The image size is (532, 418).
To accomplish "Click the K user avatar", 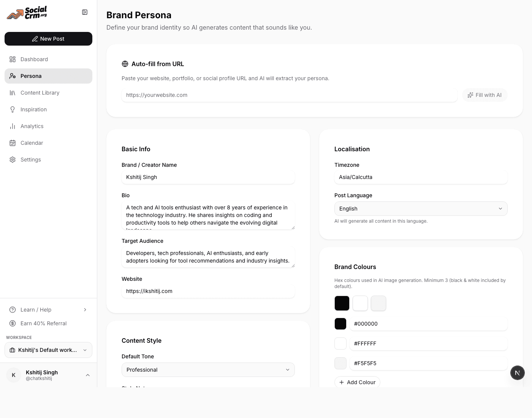I will tap(14, 375).
